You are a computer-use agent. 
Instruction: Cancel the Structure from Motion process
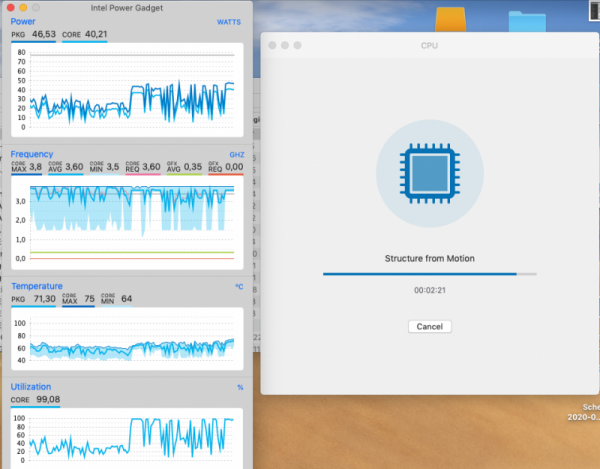[430, 326]
